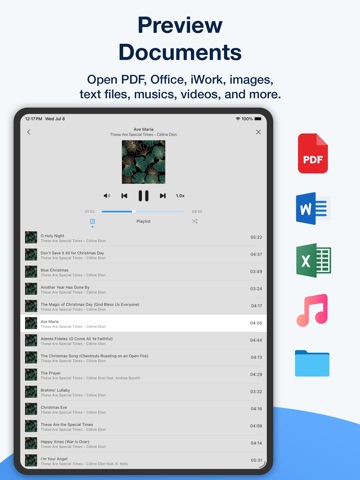Screen dimensions: 360x480
Task: Toggle the repeat icon left of Playlist
Action: click(92, 221)
